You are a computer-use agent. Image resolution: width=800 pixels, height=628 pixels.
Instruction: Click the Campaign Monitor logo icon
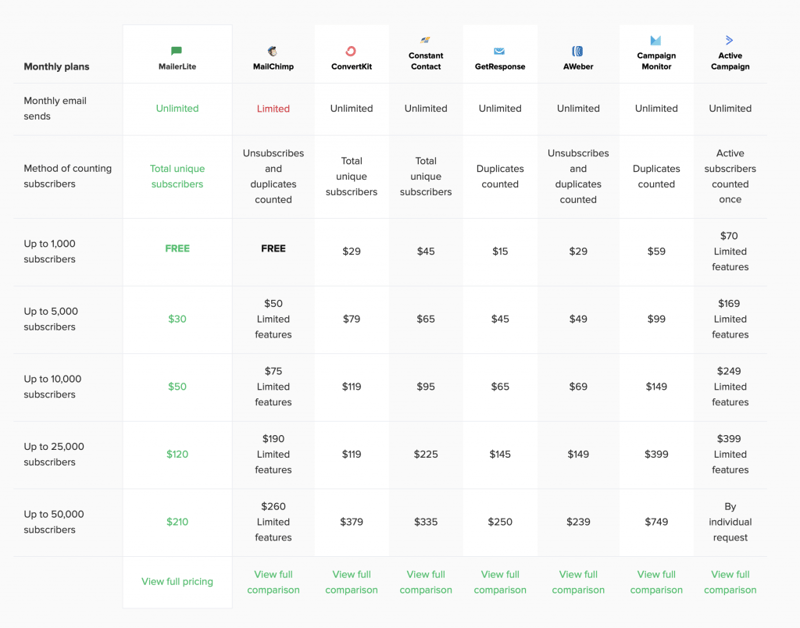click(656, 40)
